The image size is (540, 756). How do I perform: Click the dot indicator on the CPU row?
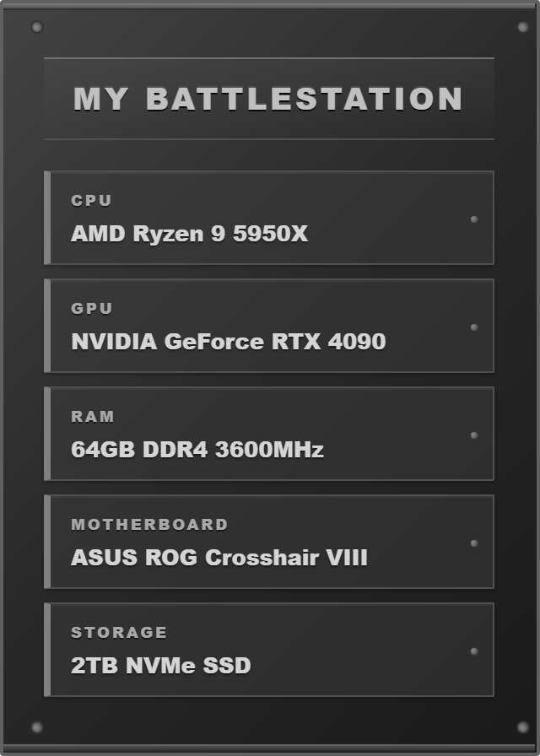(x=473, y=219)
